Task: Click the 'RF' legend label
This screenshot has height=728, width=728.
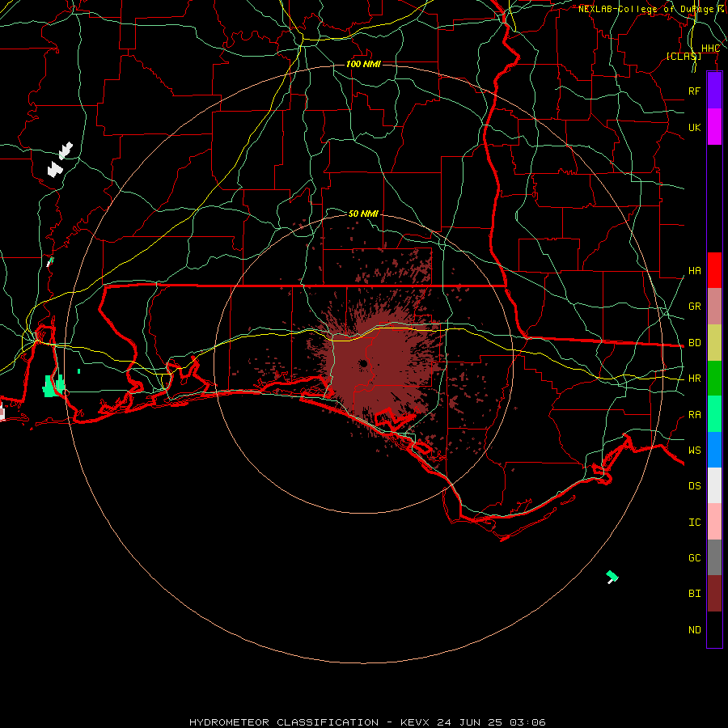Action: click(x=694, y=91)
